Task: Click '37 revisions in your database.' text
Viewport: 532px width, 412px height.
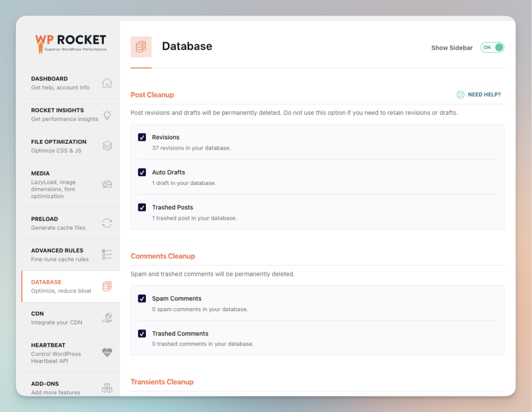Action: (191, 148)
